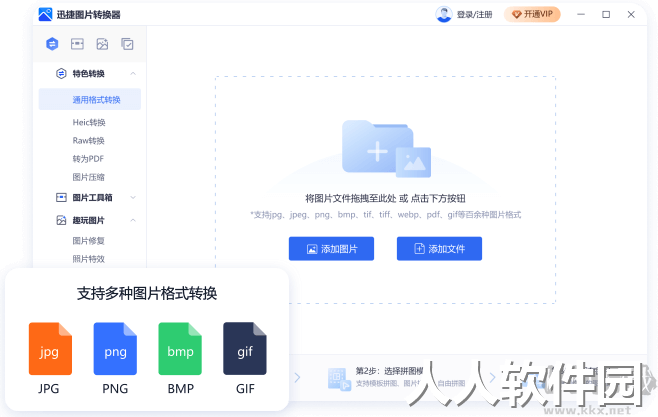Click the 第2步：选择拼图模 step text
Image resolution: width=658 pixels, height=417 pixels.
[389, 371]
